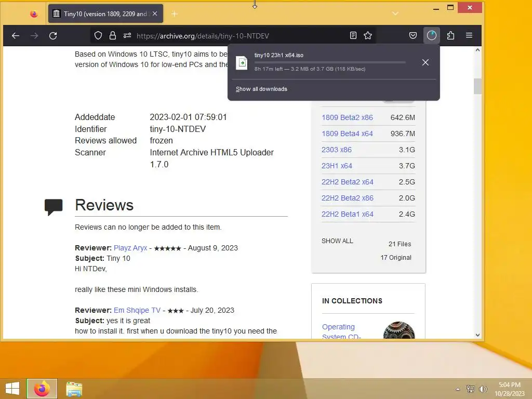Viewport: 532px width, 399px height.
Task: Click the Addeddate value 2023-02-01 07:59:01
Action: (x=188, y=117)
